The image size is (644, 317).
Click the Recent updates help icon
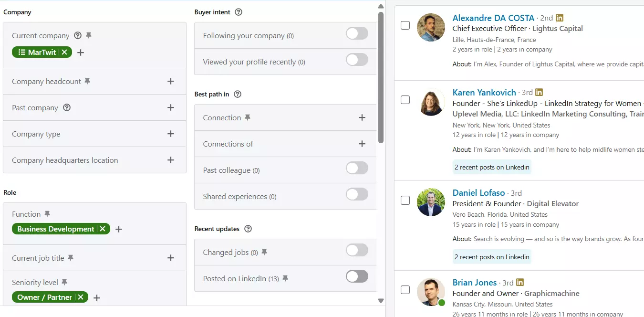[248, 229]
